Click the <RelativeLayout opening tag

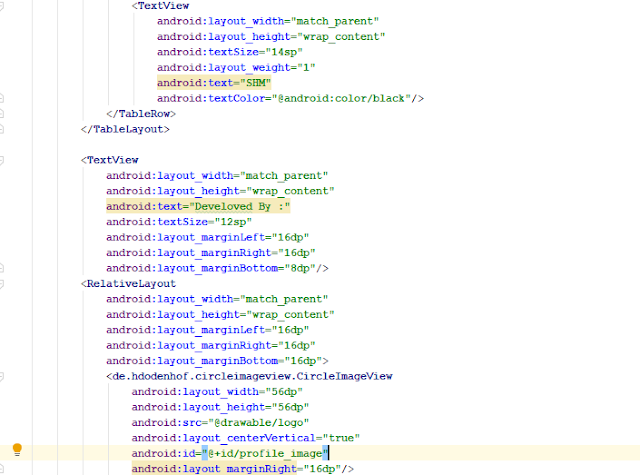128,284
